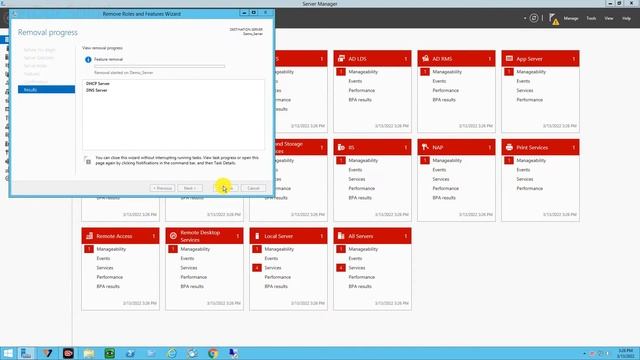Click the task details icon beside wizard note
The image size is (640, 360).
[x=88, y=160]
